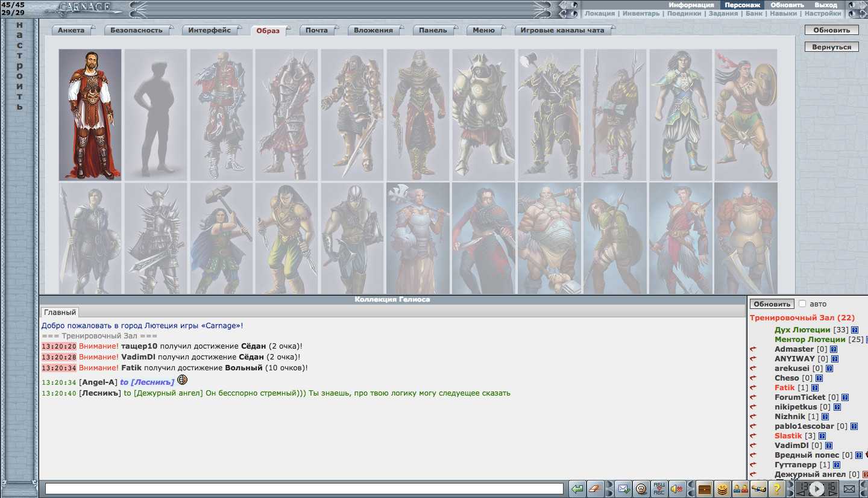Select the Главный chat tab
Viewport: 868px width, 498px height.
60,313
